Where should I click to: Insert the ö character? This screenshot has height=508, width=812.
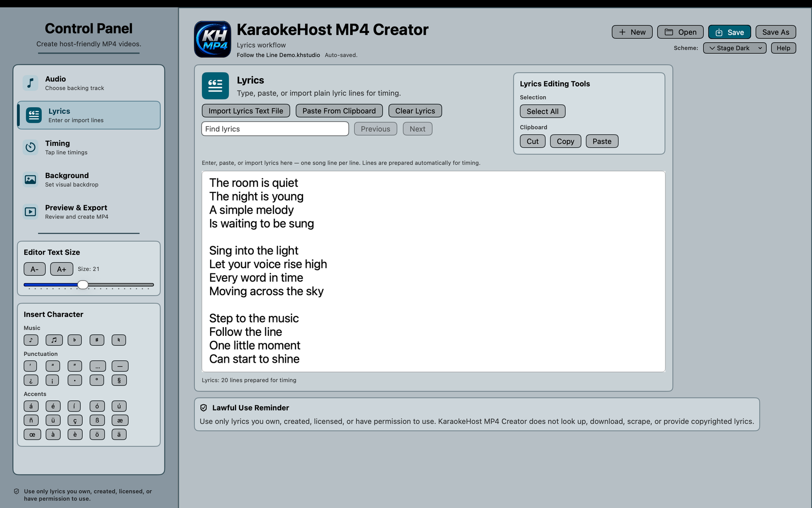click(97, 434)
